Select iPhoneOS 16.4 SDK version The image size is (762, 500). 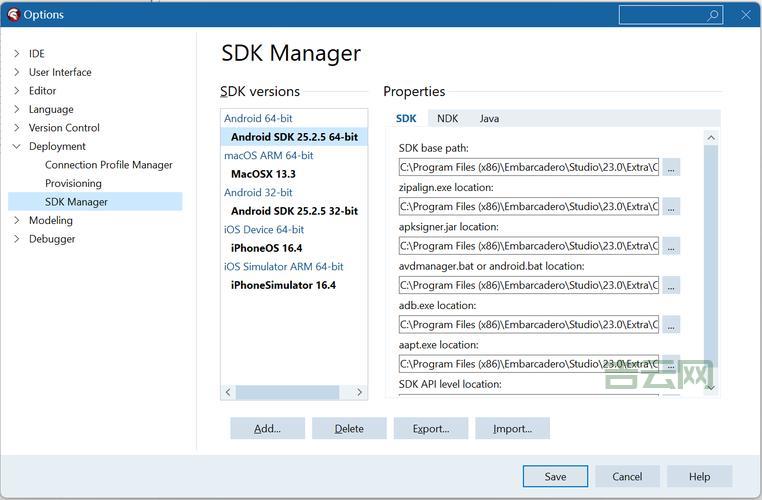coord(266,248)
